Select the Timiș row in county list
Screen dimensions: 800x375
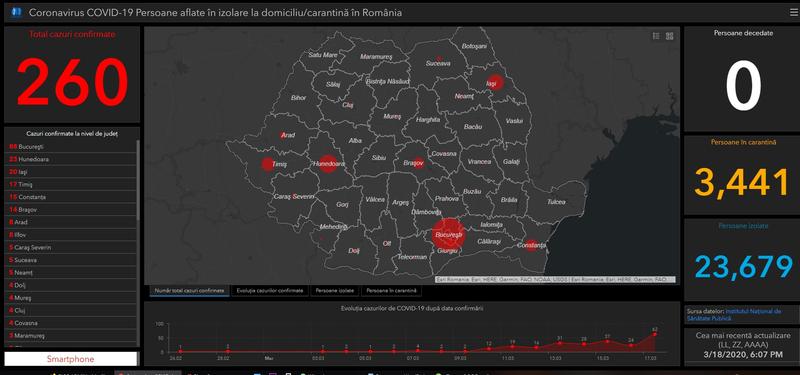pyautogui.click(x=70, y=184)
